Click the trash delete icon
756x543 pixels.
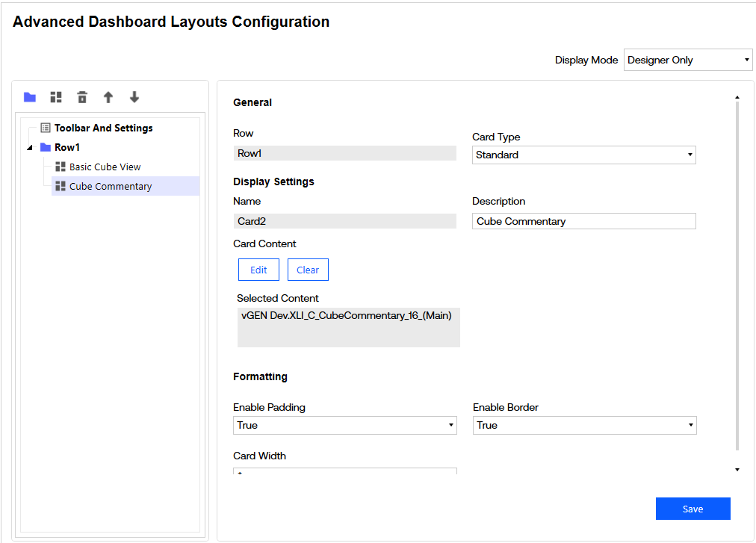tap(82, 97)
